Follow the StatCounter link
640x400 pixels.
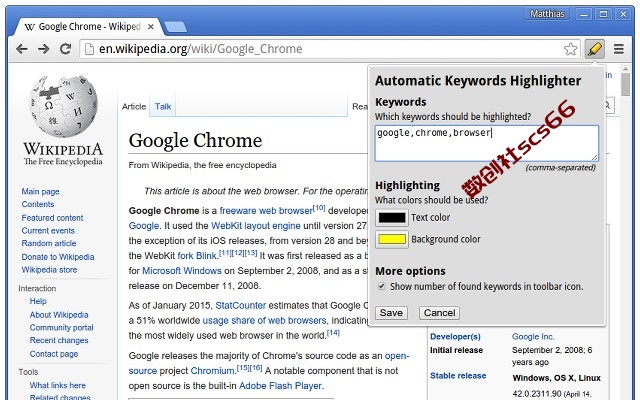coord(240,305)
